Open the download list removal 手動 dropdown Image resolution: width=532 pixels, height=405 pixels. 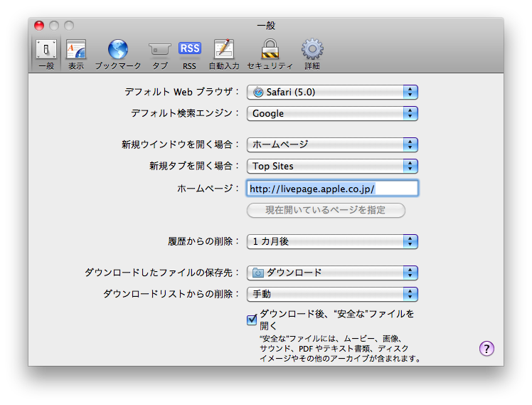[x=333, y=294]
